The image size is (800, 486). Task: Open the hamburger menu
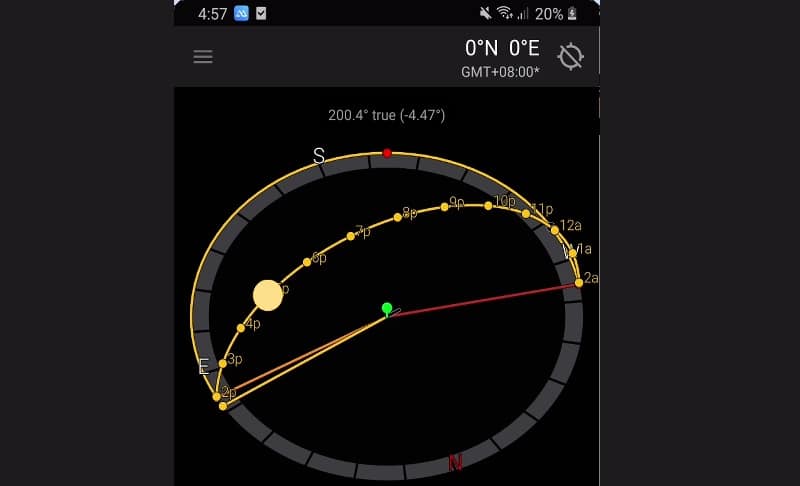203,57
